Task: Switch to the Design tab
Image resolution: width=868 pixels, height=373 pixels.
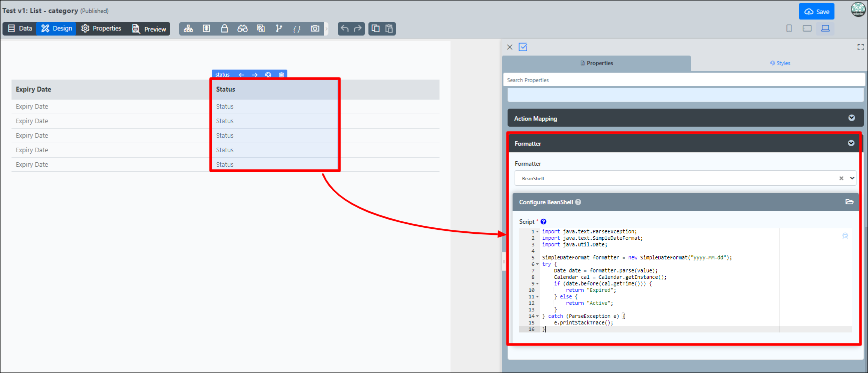Action: (x=56, y=29)
